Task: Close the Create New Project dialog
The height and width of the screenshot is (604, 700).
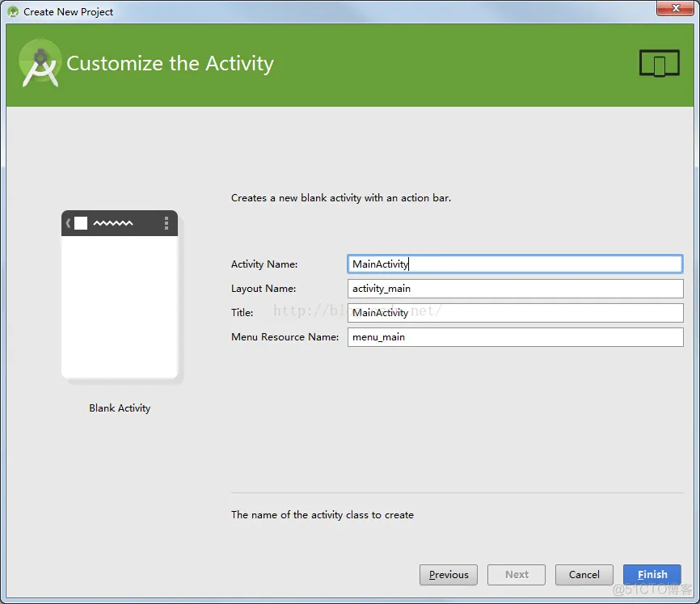Action: pos(676,8)
